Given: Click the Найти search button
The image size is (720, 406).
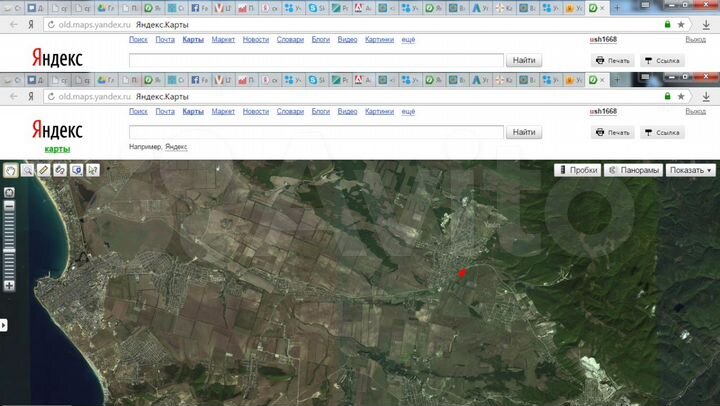Looking at the screenshot, I should point(523,132).
